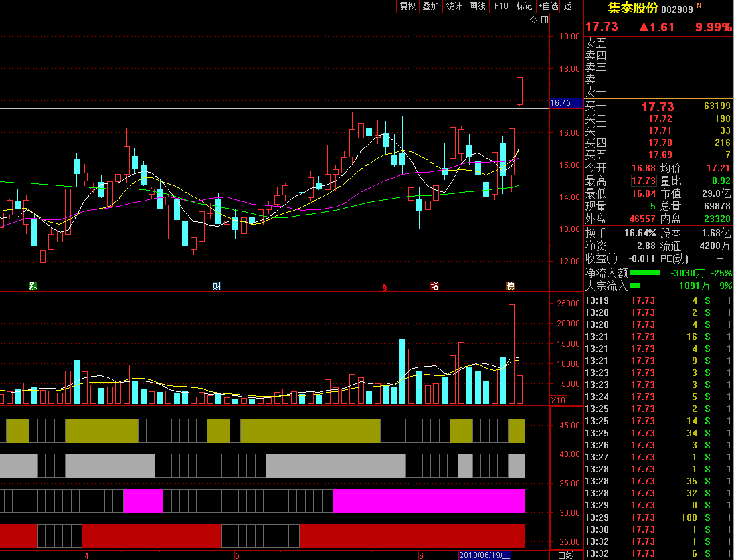The height and width of the screenshot is (560, 734).
Task: Click the boxed 最高 value 17.73
Action: pos(643,181)
